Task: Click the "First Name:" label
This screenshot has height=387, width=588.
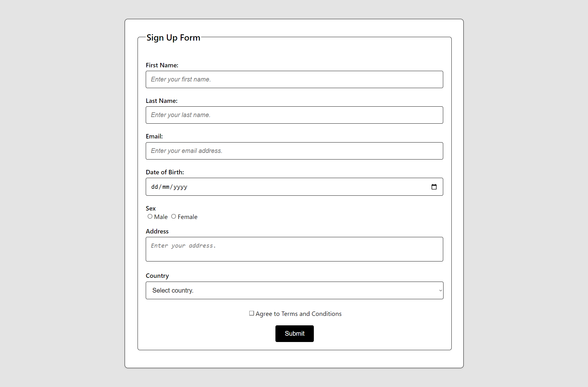Action: click(162, 65)
